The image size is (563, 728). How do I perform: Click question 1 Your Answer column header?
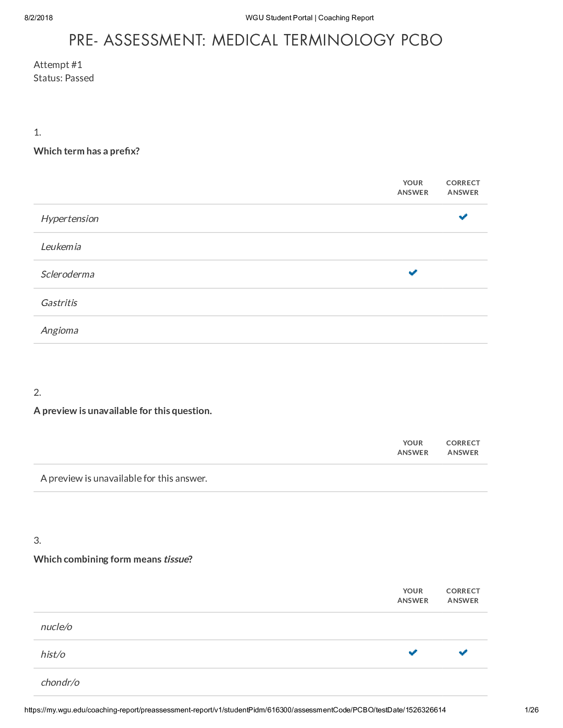click(x=413, y=188)
